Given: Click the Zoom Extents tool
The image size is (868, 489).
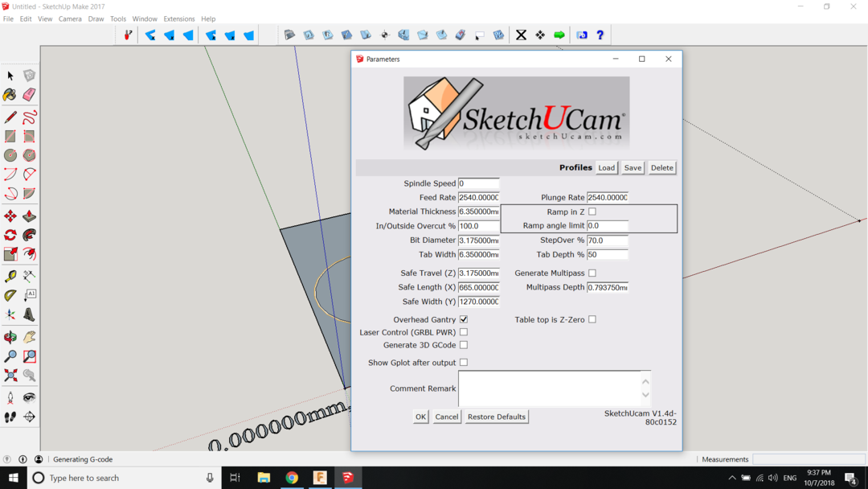Looking at the screenshot, I should [x=10, y=376].
